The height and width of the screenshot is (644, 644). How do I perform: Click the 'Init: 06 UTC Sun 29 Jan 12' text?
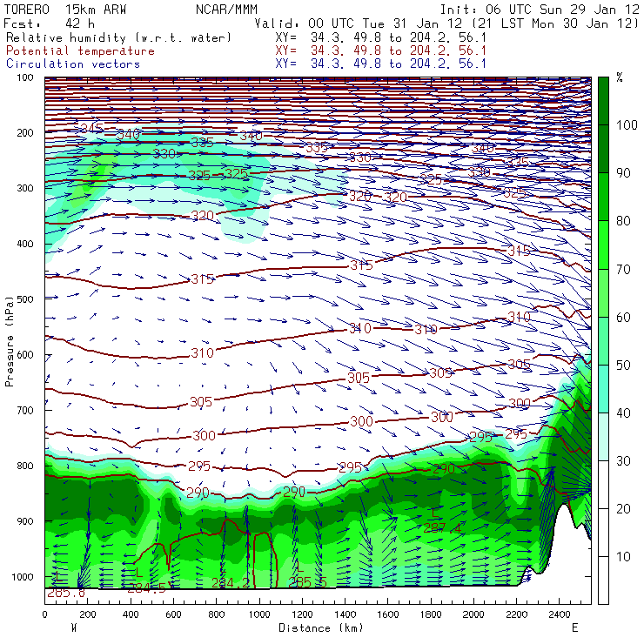tap(540, 9)
